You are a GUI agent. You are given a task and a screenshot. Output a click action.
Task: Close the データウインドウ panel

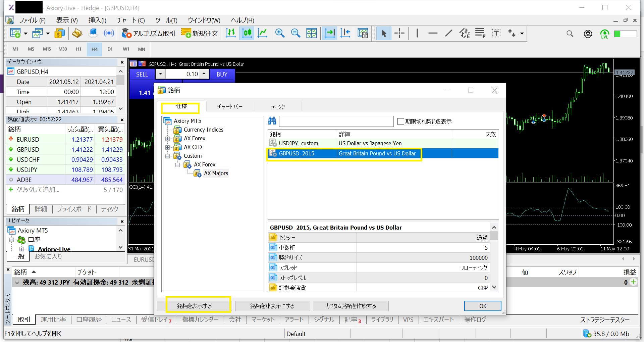click(122, 62)
